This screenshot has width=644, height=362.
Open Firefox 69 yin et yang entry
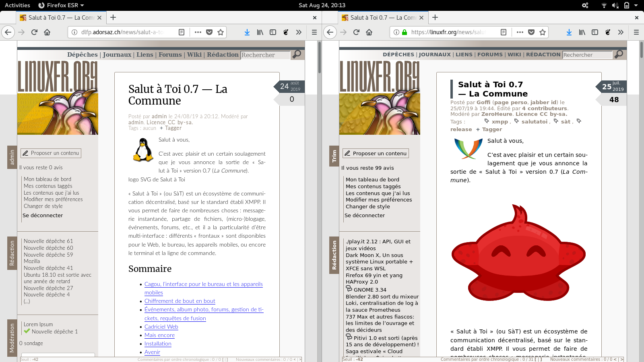pos(374,275)
